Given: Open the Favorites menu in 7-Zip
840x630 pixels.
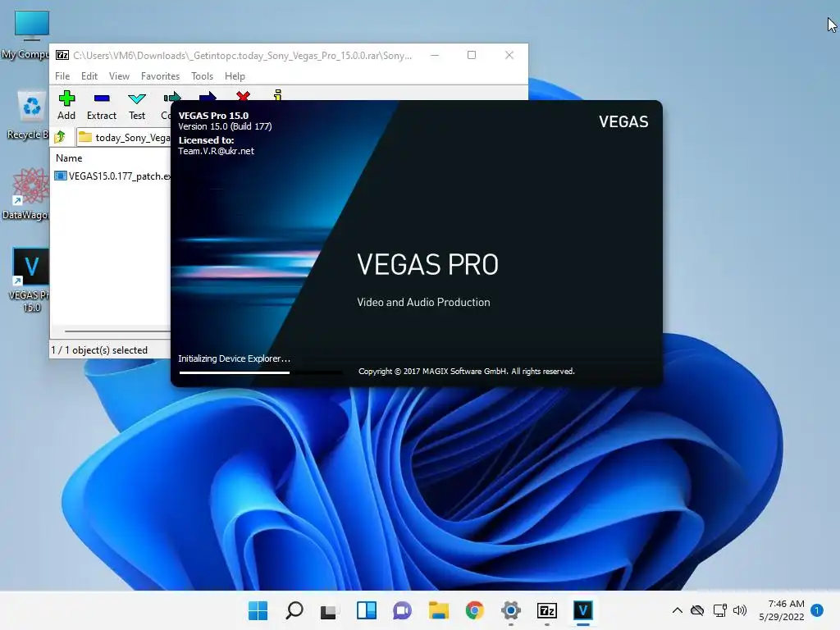Looking at the screenshot, I should (x=160, y=76).
